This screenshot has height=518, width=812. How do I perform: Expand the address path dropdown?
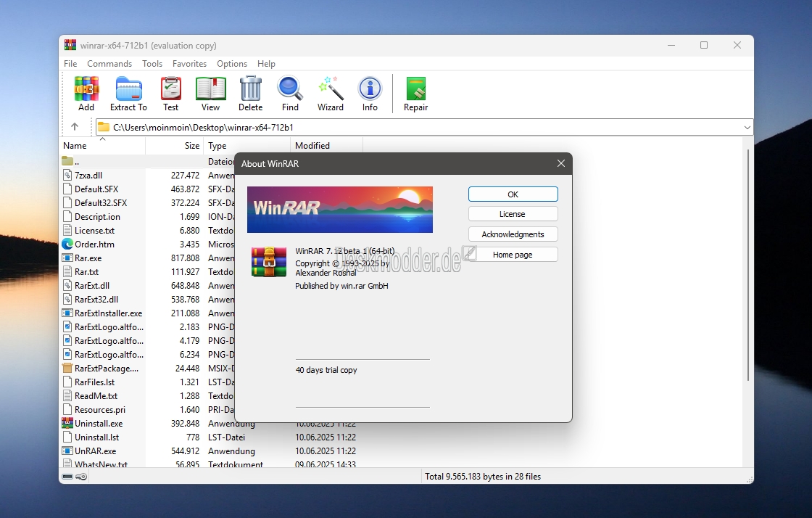[747, 128]
